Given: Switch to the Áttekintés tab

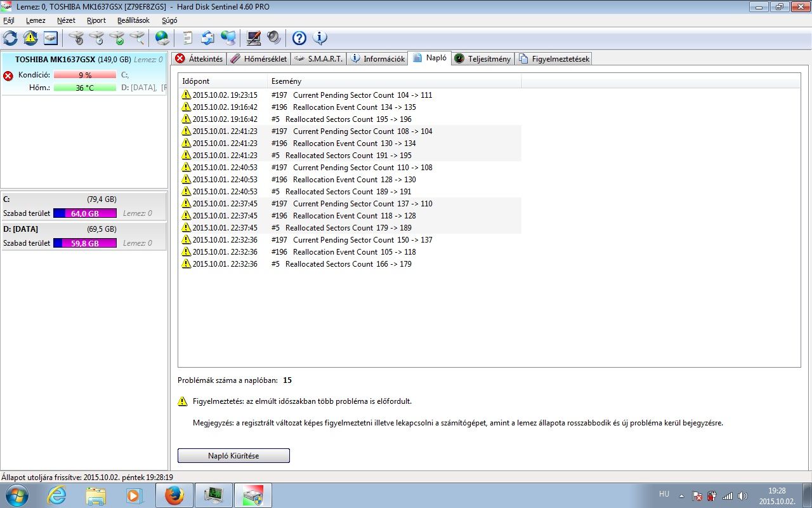Looking at the screenshot, I should click(x=199, y=58).
